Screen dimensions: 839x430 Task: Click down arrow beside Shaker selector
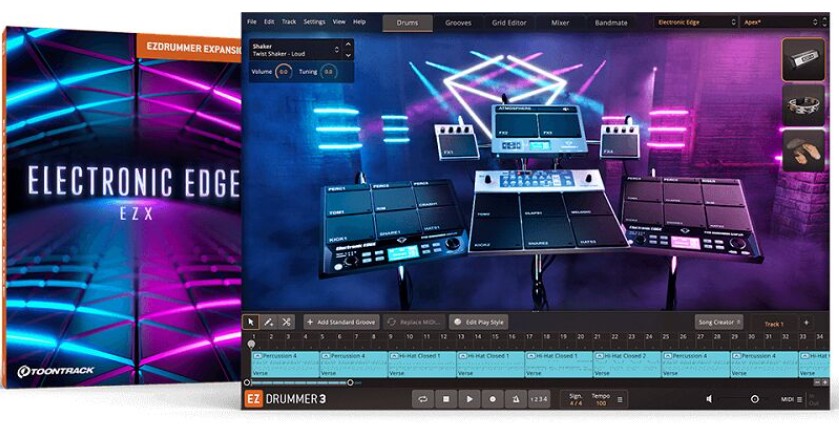(x=348, y=55)
